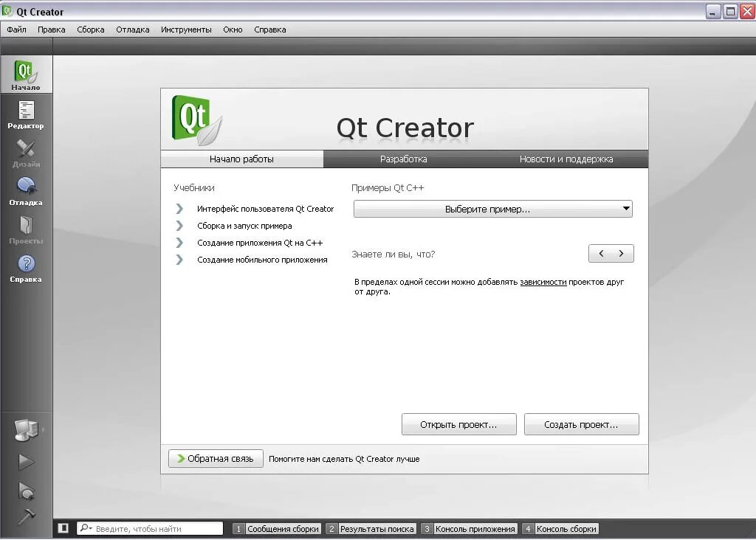756x540 pixels.
Task: Click the Qt Creator title bar icon
Action: 7,10
